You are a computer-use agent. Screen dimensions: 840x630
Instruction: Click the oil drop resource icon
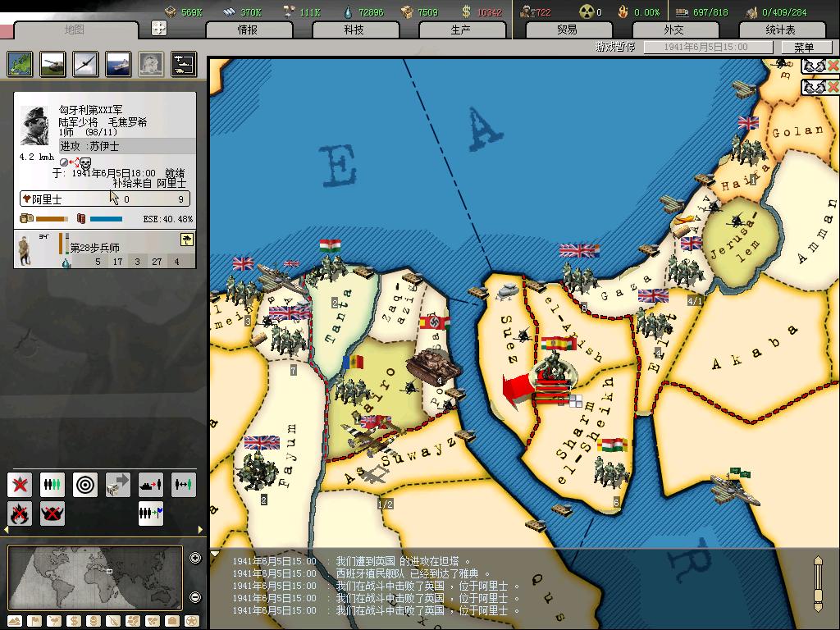pyautogui.click(x=348, y=11)
